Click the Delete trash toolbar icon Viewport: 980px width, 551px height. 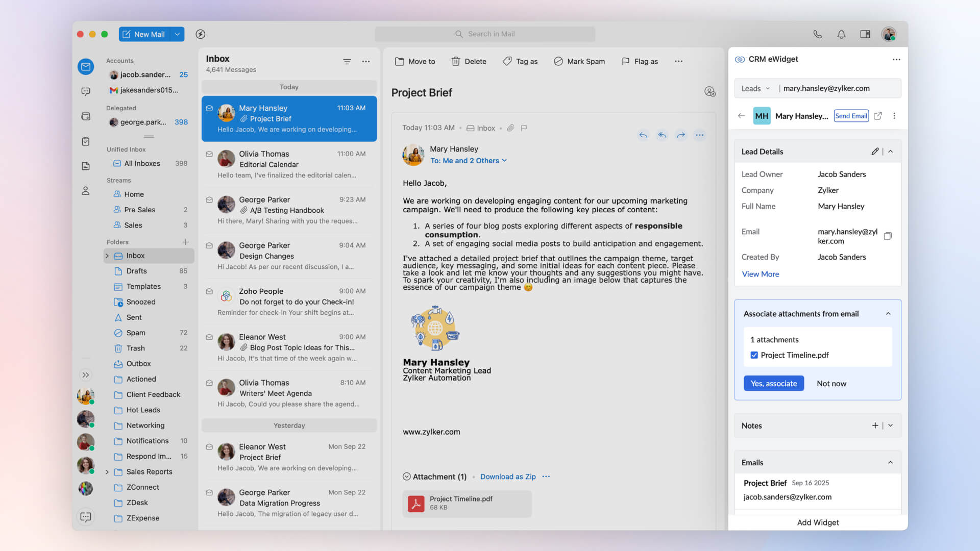click(x=456, y=61)
